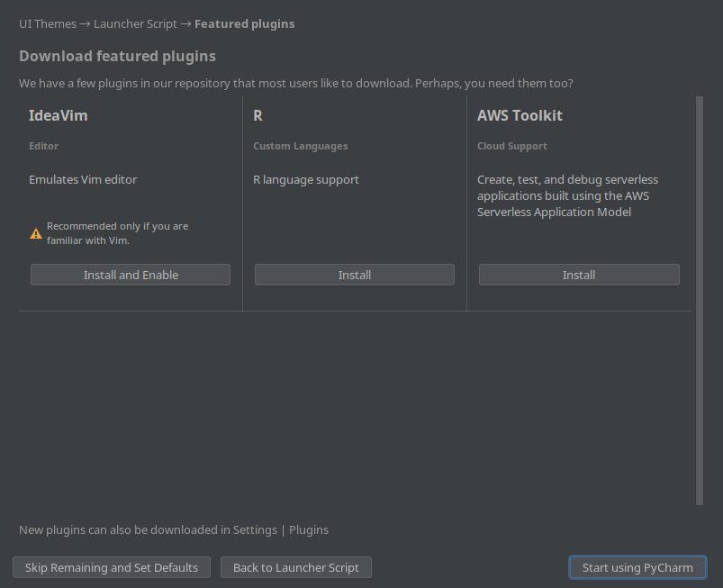
Task: Skip remaining steps and set defaults
Action: coord(112,567)
